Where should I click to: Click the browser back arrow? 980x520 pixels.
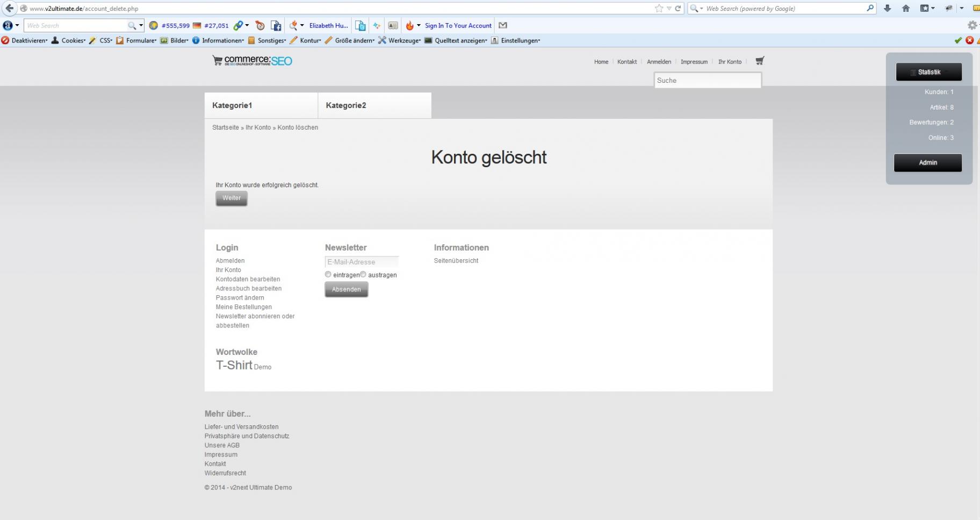point(9,8)
